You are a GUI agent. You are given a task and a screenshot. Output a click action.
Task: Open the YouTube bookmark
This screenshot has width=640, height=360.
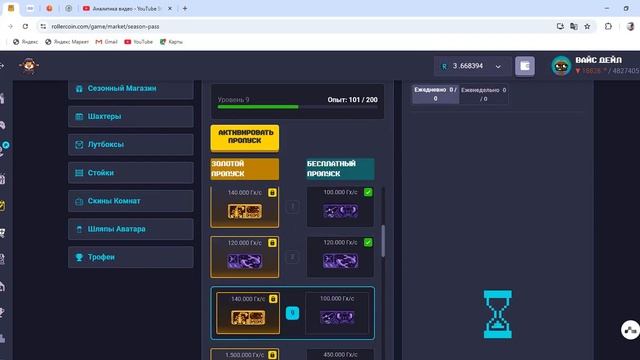(138, 42)
